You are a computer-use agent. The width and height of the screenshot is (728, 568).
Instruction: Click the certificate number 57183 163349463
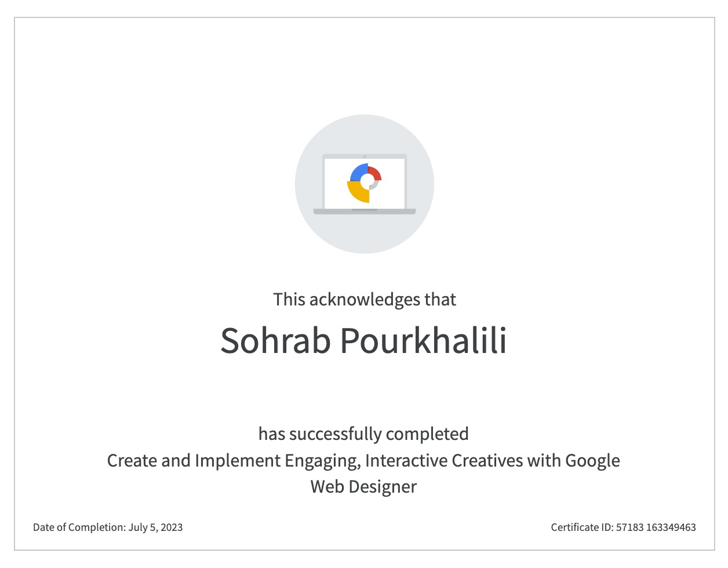point(656,527)
